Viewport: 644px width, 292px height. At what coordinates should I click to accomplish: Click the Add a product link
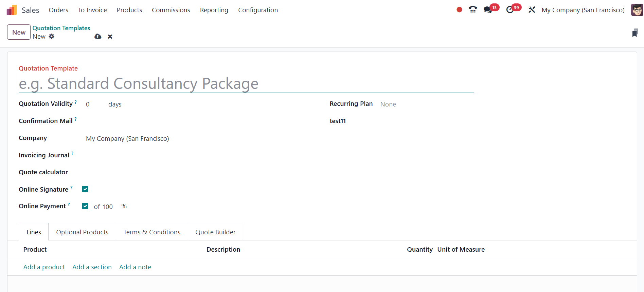[44, 267]
